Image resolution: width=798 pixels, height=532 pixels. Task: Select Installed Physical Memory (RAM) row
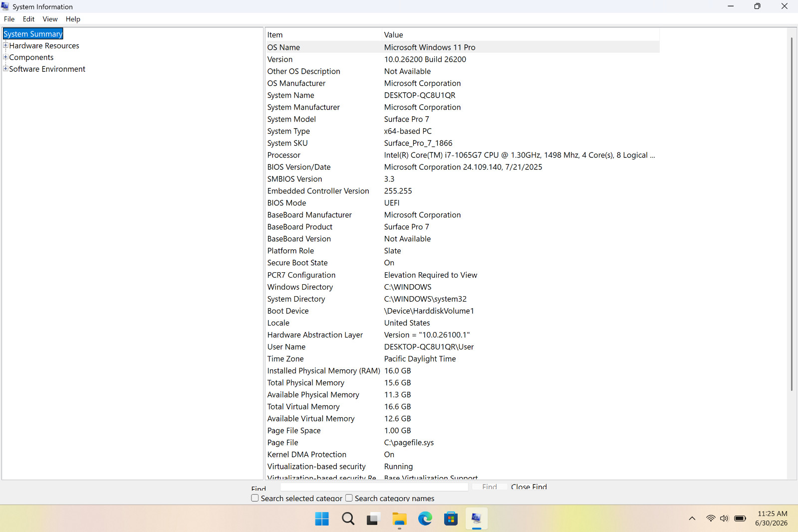tap(463, 370)
